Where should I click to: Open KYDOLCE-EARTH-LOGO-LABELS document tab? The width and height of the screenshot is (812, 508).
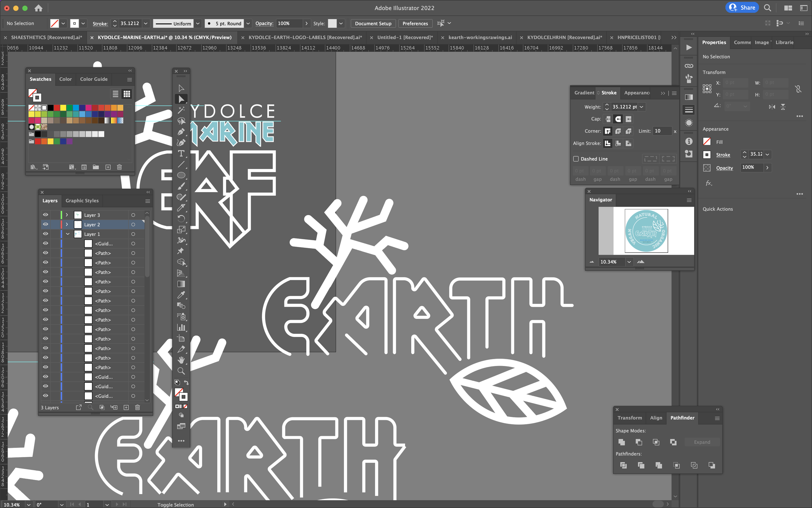pyautogui.click(x=305, y=37)
